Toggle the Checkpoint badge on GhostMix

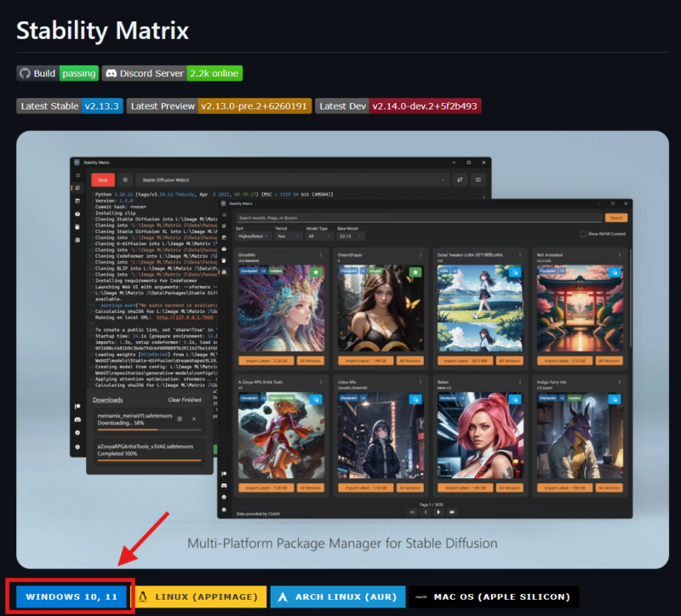248,270
